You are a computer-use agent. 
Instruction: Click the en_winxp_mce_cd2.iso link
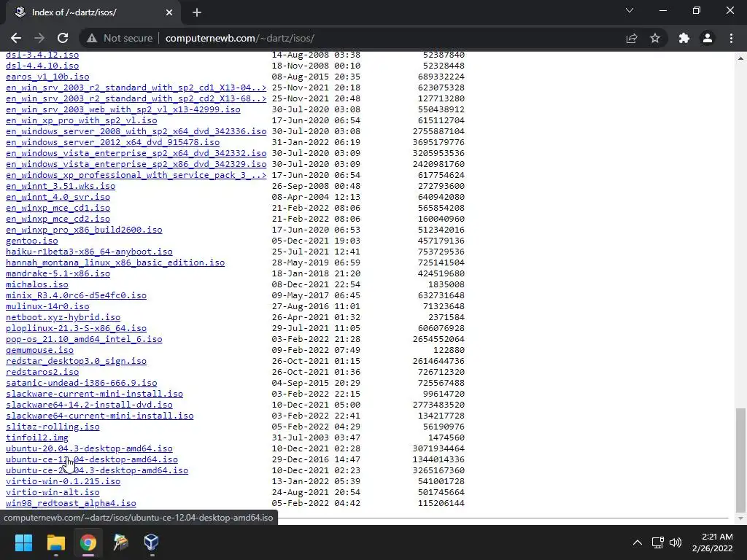tap(58, 219)
